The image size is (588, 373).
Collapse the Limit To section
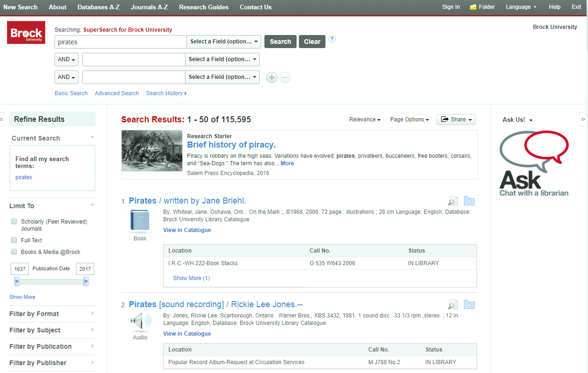point(92,205)
